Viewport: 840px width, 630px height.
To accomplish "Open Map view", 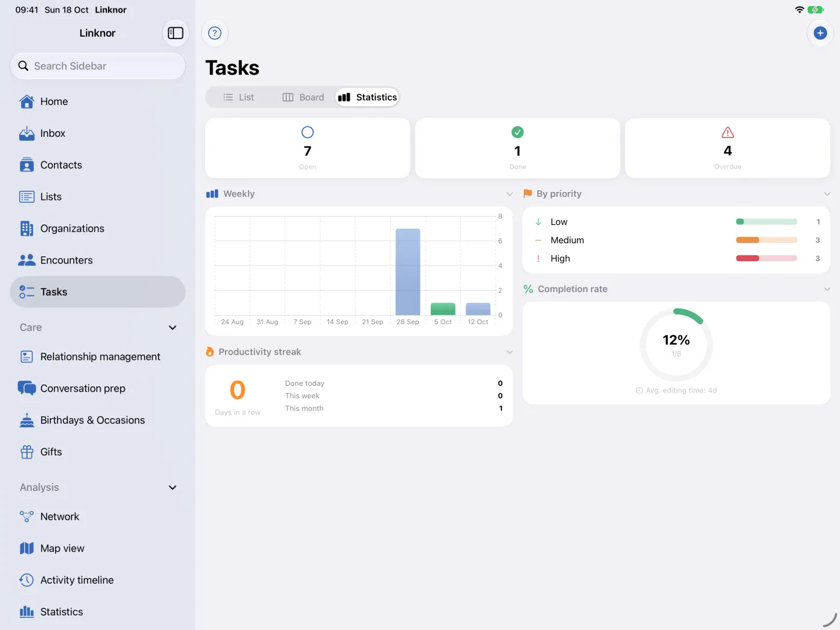I will (x=98, y=548).
